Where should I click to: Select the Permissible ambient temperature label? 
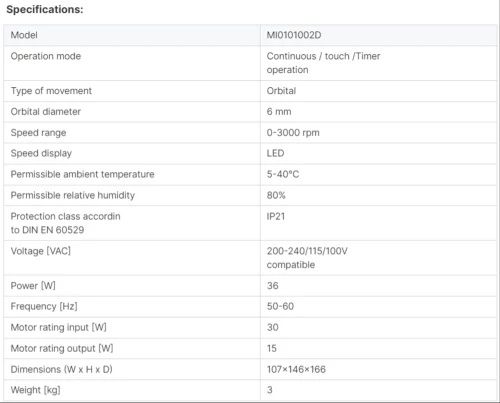(x=82, y=174)
